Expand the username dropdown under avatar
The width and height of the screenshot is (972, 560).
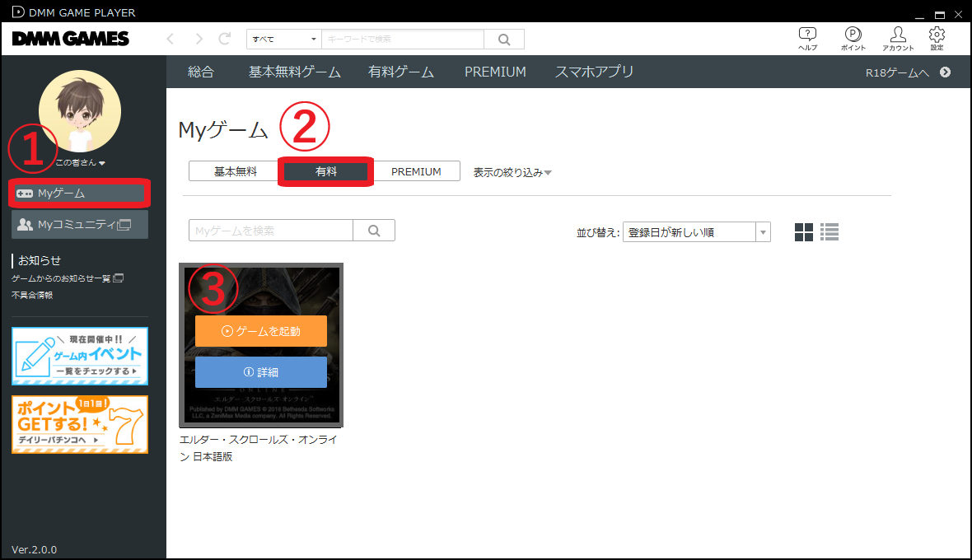pyautogui.click(x=81, y=162)
